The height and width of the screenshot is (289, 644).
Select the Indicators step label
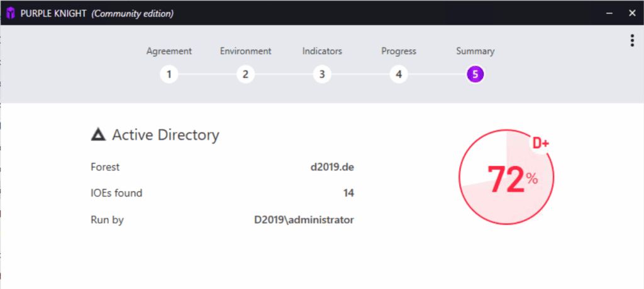pyautogui.click(x=321, y=52)
